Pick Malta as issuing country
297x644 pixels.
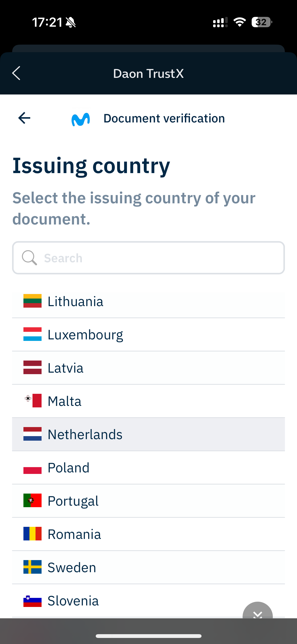(148, 401)
